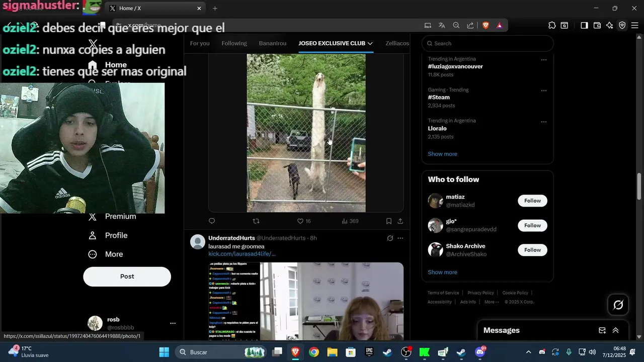
Task: Toggle the browser sidebar panel
Action: [x=584, y=25]
